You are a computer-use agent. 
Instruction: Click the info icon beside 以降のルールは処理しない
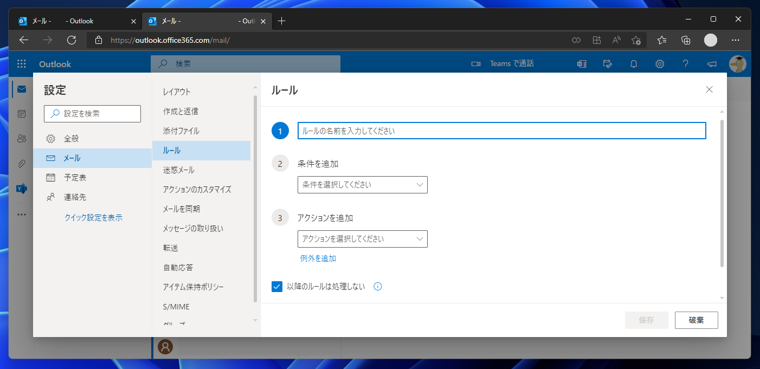(x=378, y=287)
